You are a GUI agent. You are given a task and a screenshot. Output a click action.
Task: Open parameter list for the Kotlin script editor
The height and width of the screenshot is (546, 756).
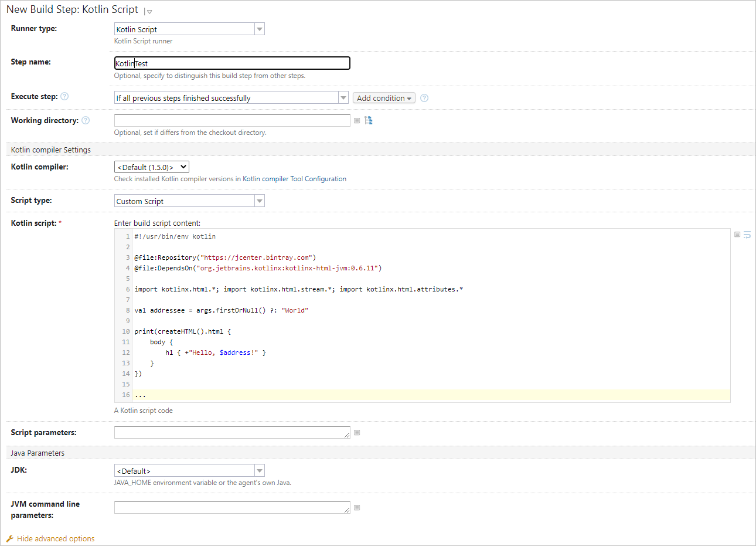pos(737,234)
